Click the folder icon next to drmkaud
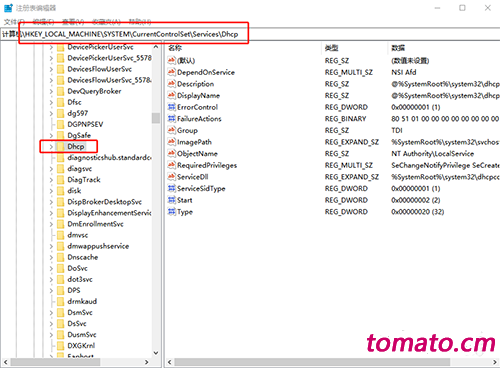500x368 pixels. [60, 301]
